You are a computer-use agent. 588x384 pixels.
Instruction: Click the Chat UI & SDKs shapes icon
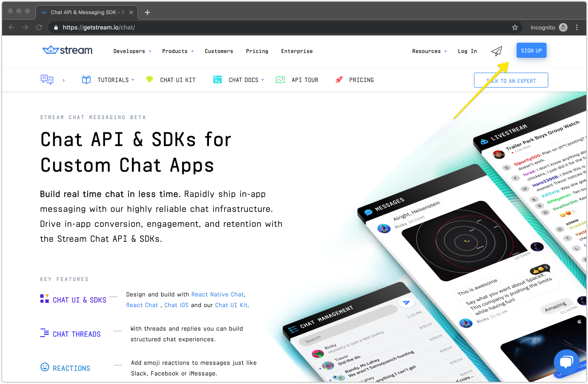(44, 299)
